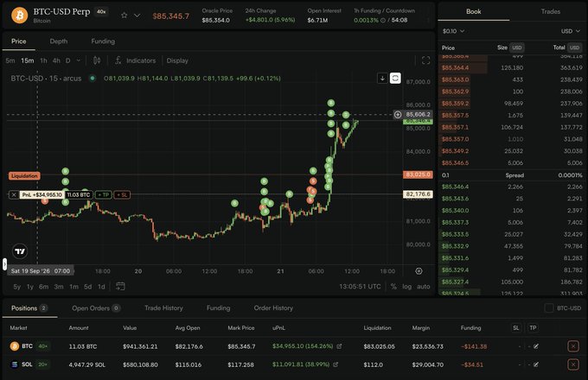Screen dimensions: 588x380
Task: Expand the more-intervals dropdown arrow
Action: point(79,60)
